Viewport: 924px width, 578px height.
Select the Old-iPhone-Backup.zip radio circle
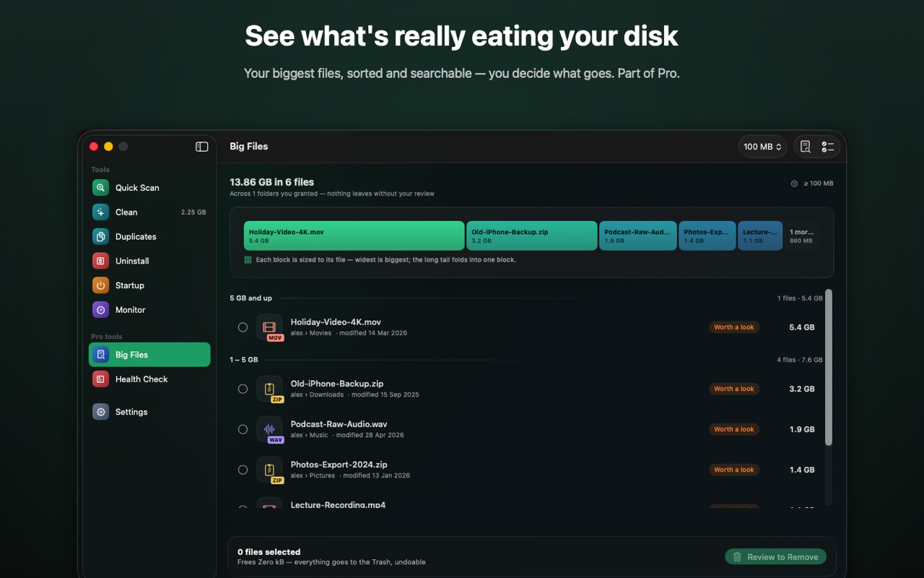[243, 389]
